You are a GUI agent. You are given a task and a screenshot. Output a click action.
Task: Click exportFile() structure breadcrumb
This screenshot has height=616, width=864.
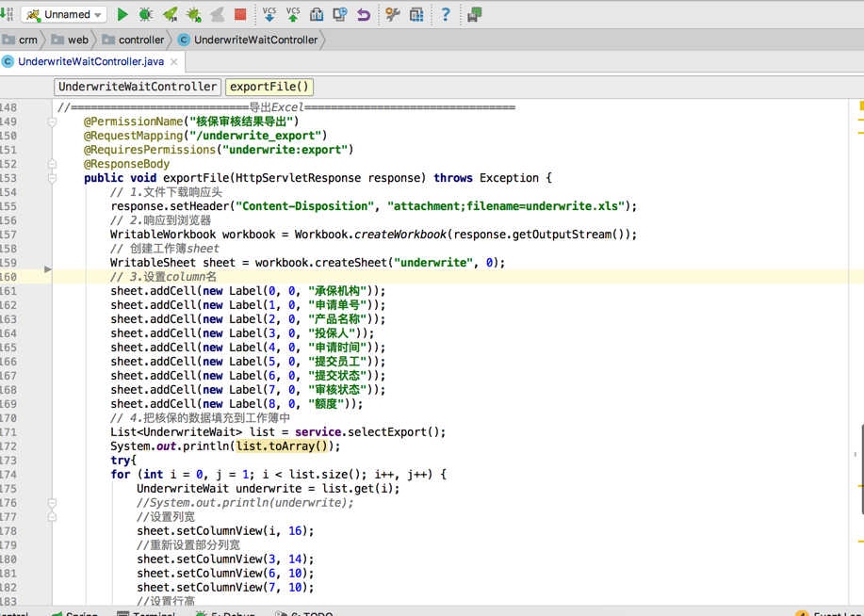pos(269,87)
